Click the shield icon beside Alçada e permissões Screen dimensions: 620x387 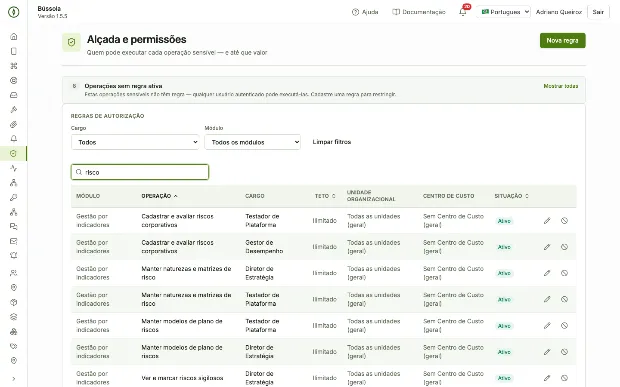(71, 42)
